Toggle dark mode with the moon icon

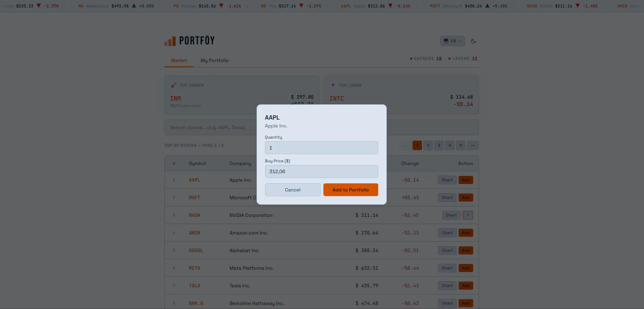[x=474, y=41]
